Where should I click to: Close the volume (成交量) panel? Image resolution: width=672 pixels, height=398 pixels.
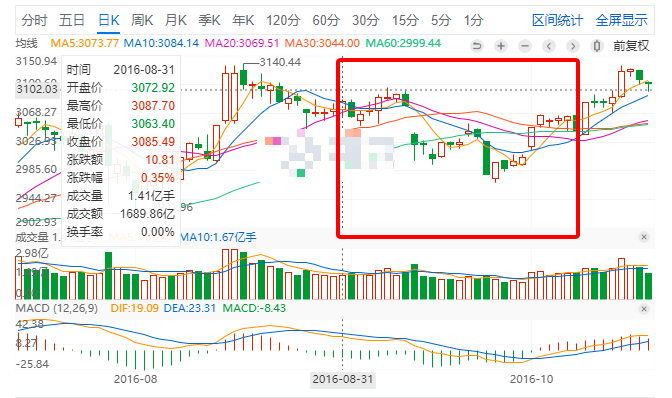[644, 237]
